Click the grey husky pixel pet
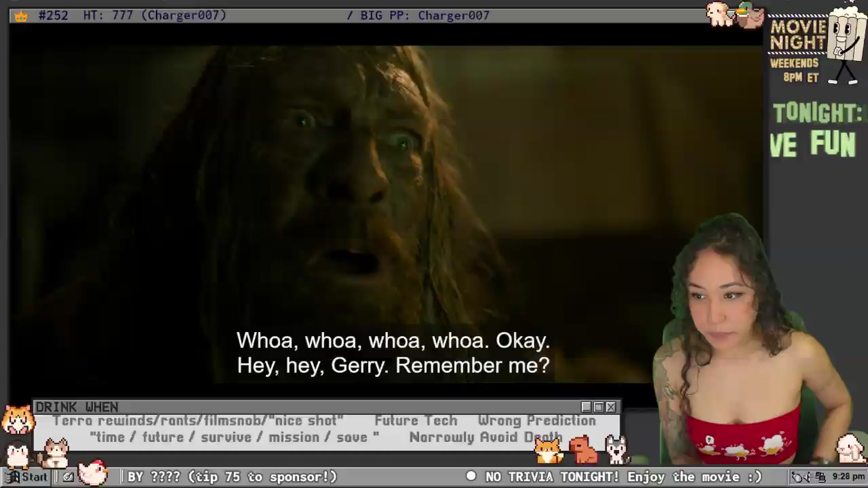 pos(617,450)
